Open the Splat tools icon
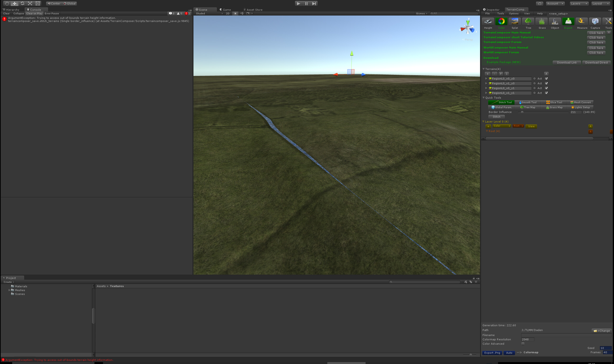 click(x=515, y=21)
